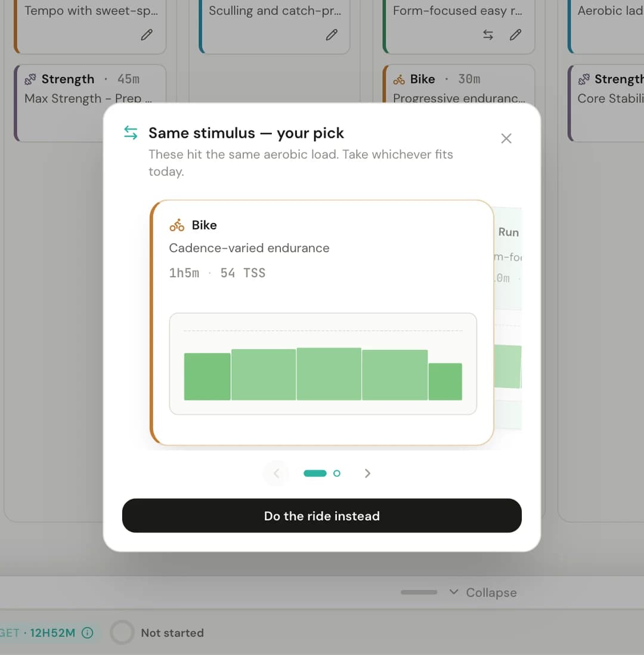This screenshot has height=655, width=644.
Task: Click the dumbbell icon on Strength 45m card
Action: (30, 79)
